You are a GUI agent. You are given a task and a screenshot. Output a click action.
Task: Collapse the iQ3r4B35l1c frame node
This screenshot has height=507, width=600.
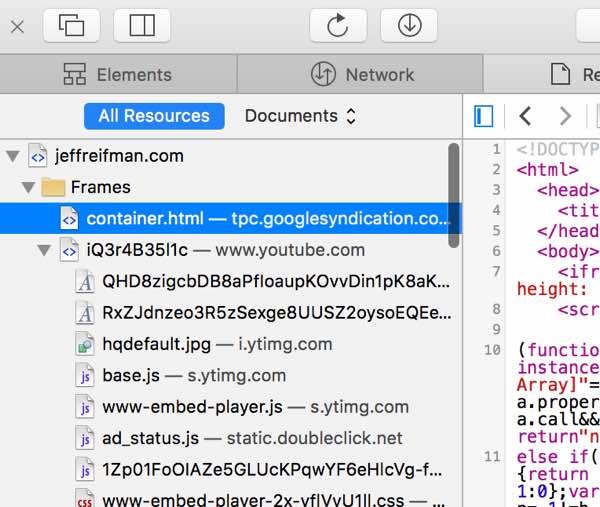coord(44,250)
